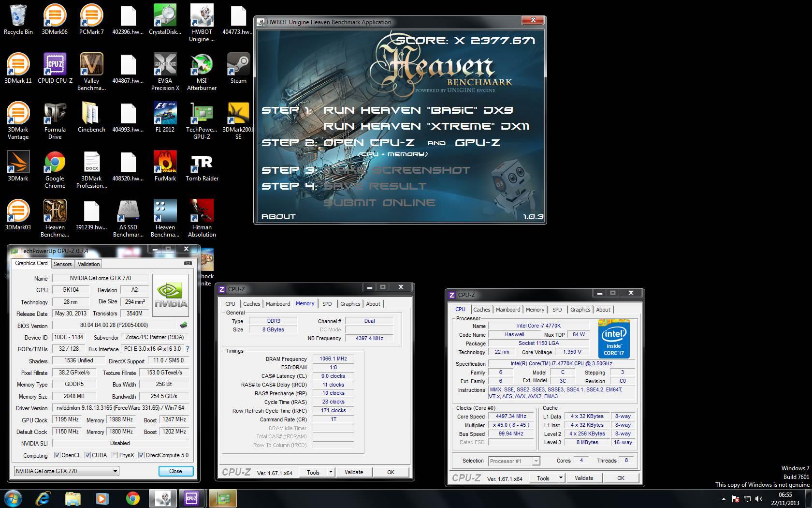Click the Bus Interface question mark

tap(188, 349)
